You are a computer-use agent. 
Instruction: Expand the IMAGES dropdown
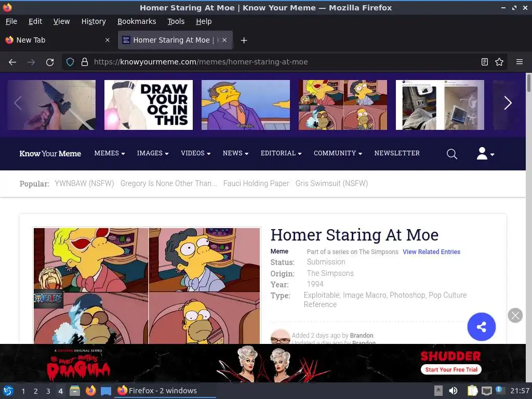(153, 153)
